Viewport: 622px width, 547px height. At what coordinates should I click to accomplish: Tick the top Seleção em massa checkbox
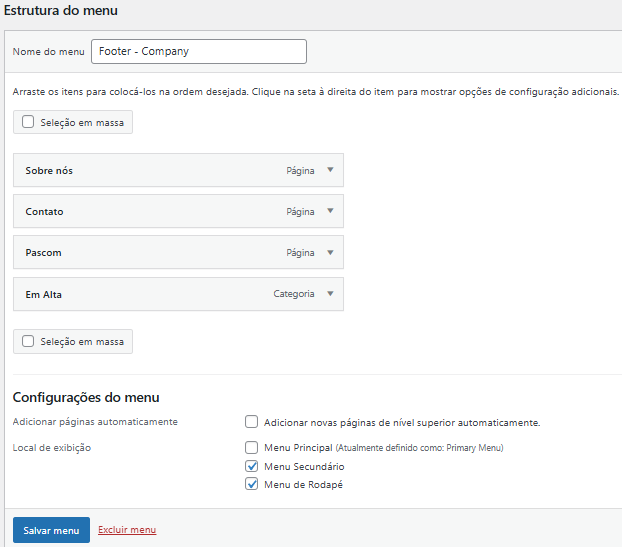tap(28, 122)
